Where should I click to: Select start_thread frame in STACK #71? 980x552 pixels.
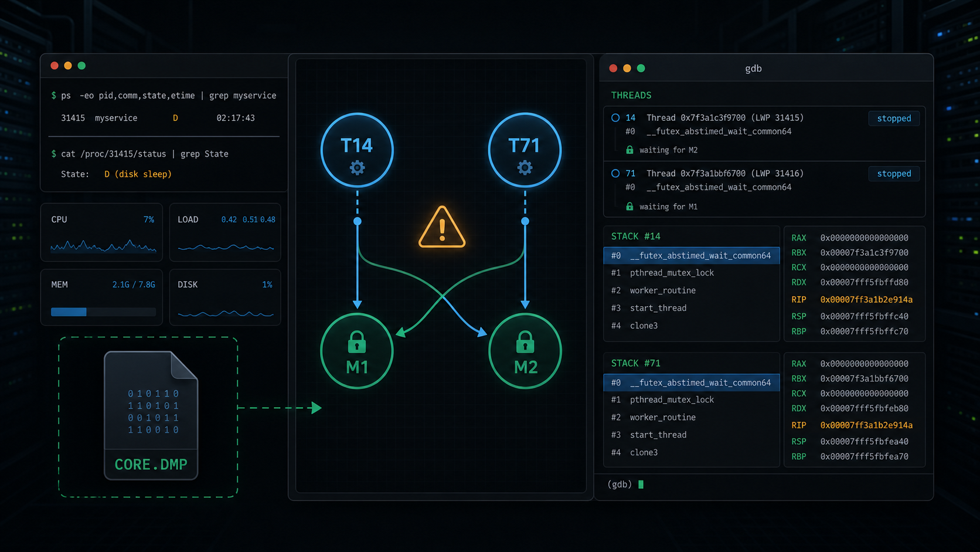tap(692, 435)
